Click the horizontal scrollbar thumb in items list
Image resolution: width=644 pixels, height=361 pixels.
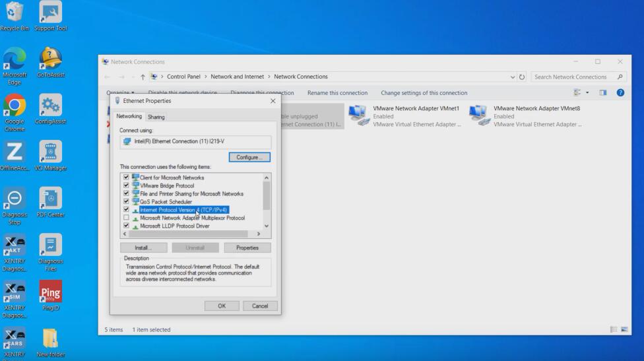188,234
